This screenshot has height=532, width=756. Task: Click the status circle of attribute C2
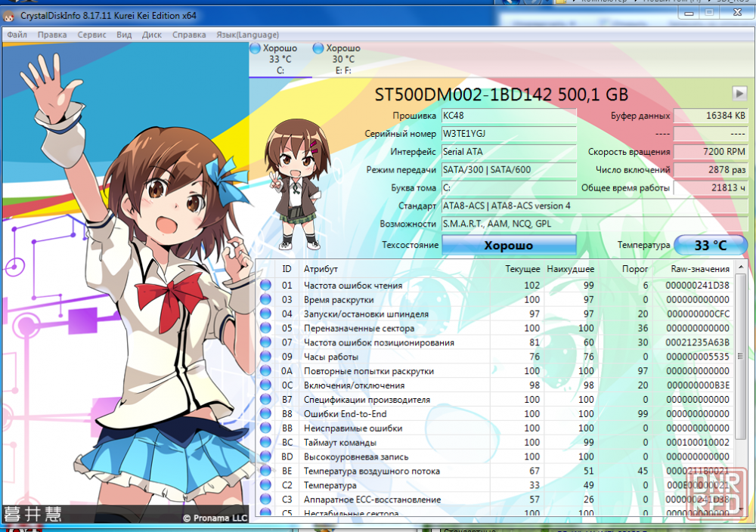pyautogui.click(x=265, y=485)
